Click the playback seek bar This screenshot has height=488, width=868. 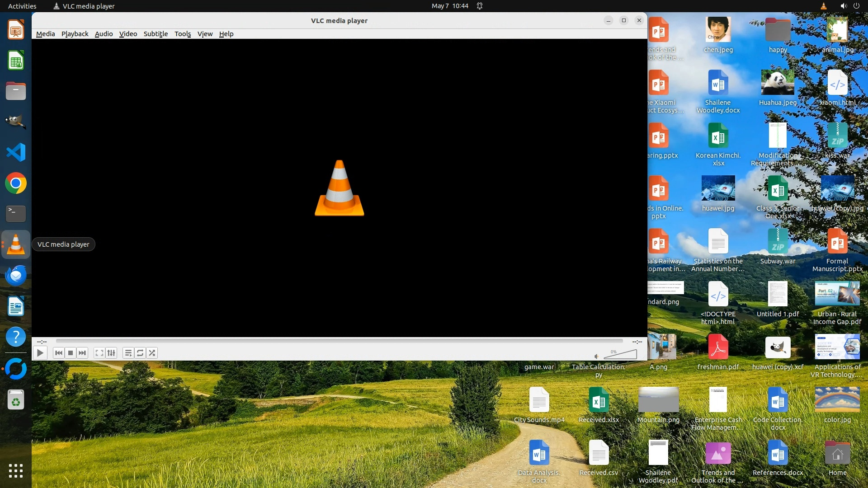[339, 341]
